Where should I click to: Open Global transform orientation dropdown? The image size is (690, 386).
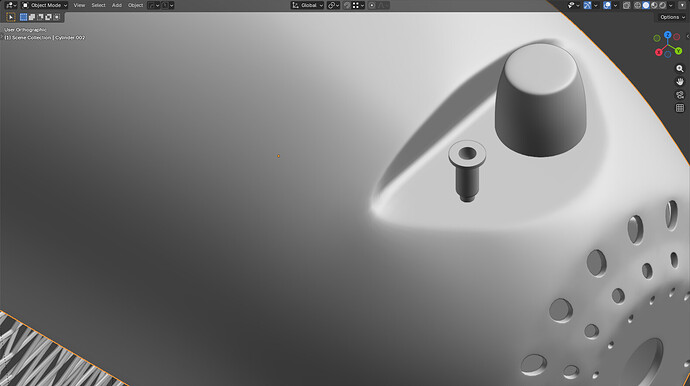tap(307, 5)
